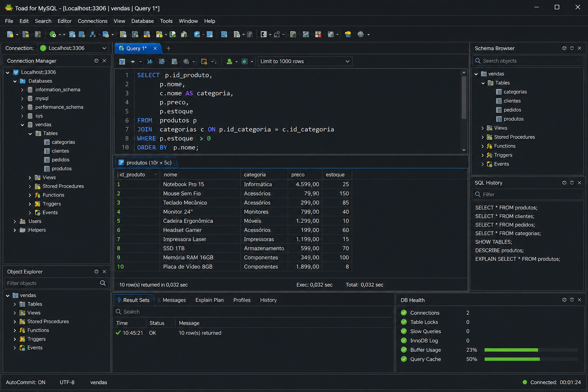Click the pin icon in Connection Manager header

(97, 60)
